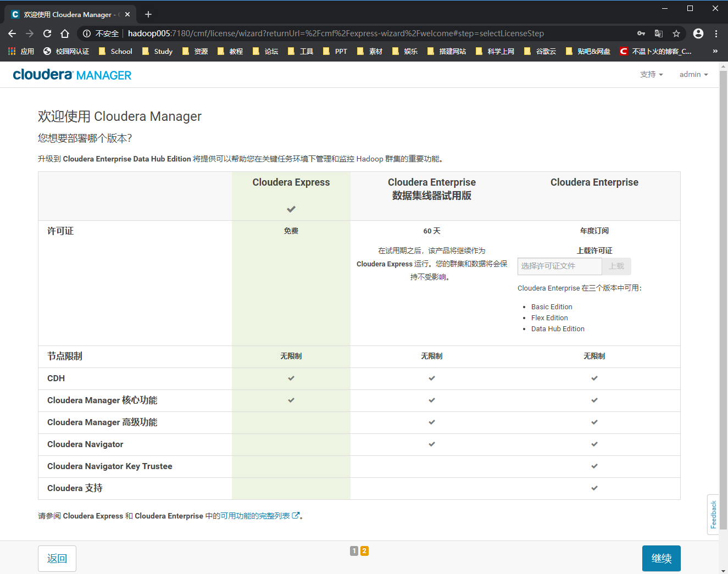Close the Cloudera Manager tab

click(127, 14)
